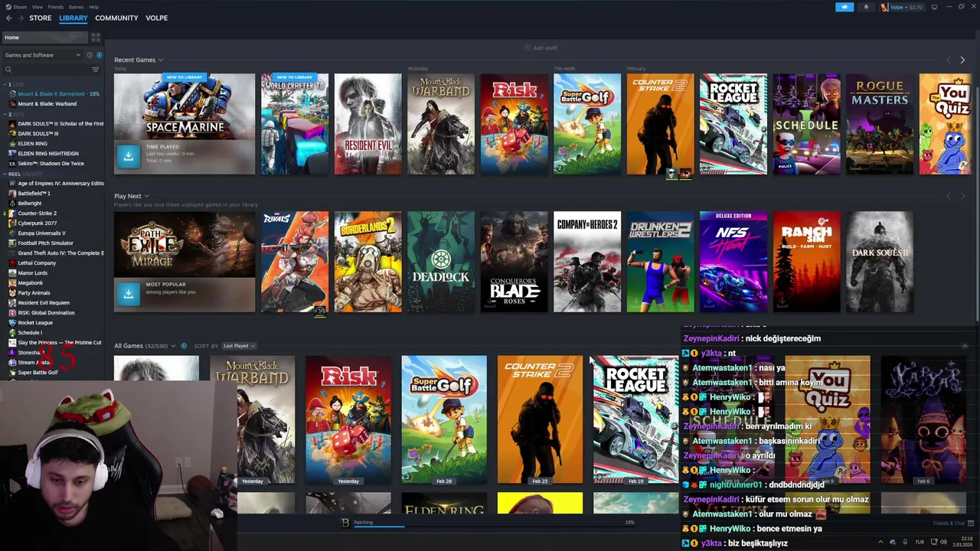Open the VOLPE profile tab
The width and height of the screenshot is (980, 551).
(156, 18)
